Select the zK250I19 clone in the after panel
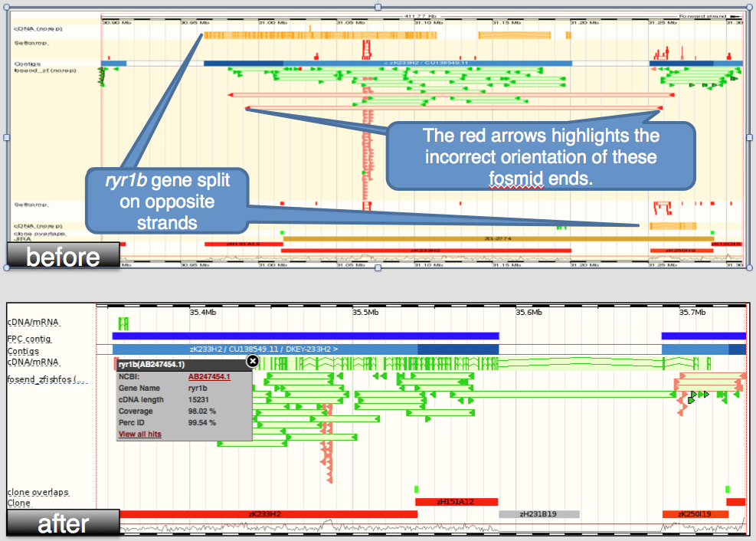The width and height of the screenshot is (756, 541). click(696, 513)
